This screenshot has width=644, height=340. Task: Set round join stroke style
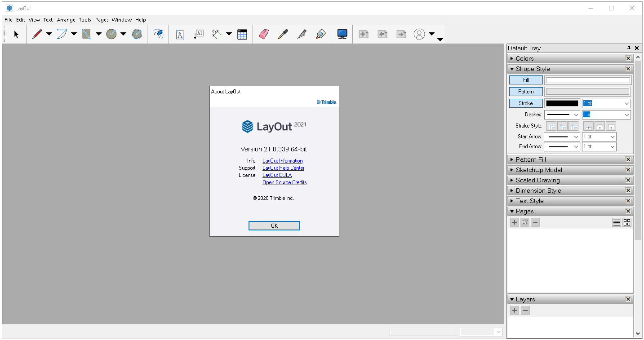pos(562,126)
